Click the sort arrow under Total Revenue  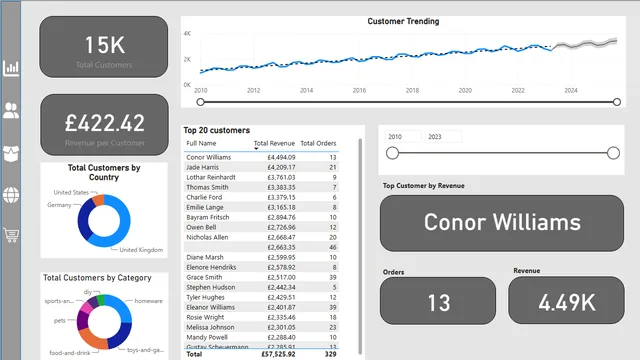pyautogui.click(x=256, y=149)
